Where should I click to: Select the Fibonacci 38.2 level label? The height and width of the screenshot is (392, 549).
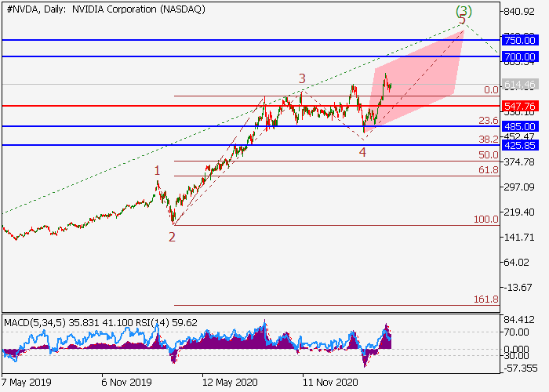pyautogui.click(x=489, y=140)
